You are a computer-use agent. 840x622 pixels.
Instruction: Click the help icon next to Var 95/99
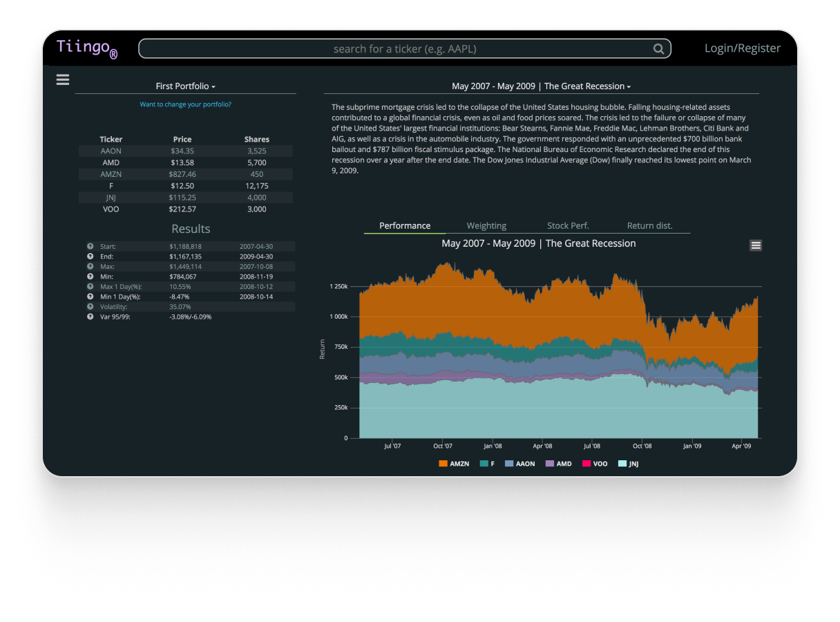[x=90, y=317]
